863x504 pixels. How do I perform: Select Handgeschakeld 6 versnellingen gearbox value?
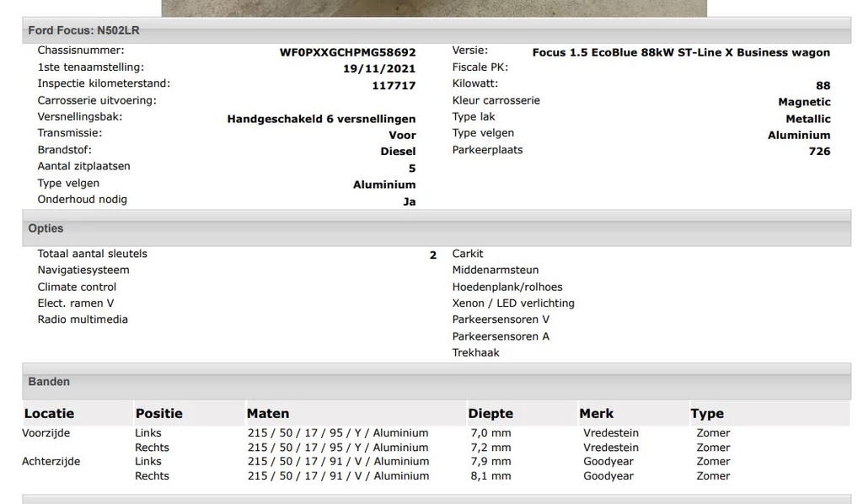point(321,119)
